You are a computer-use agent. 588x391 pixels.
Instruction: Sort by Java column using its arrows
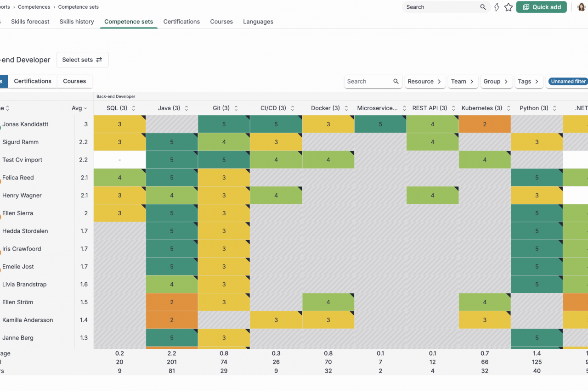click(x=187, y=108)
